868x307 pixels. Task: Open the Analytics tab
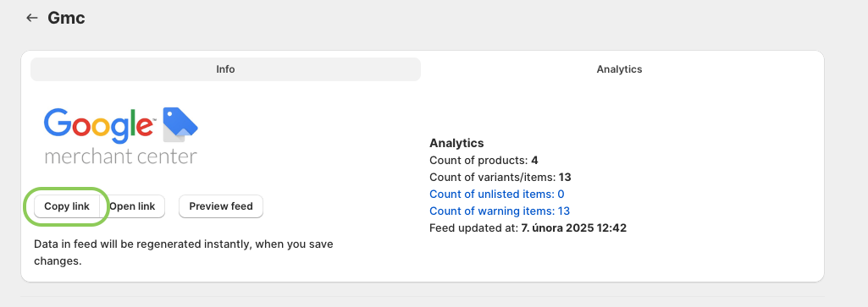[619, 69]
